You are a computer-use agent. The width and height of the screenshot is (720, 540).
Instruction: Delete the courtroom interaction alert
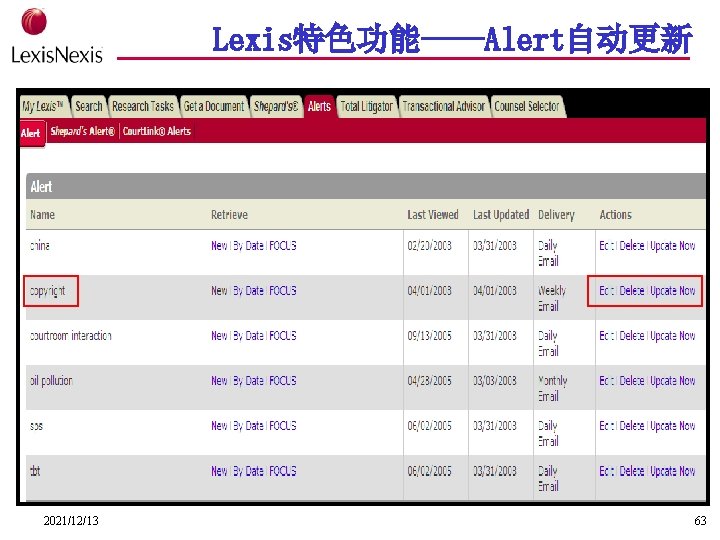(632, 336)
